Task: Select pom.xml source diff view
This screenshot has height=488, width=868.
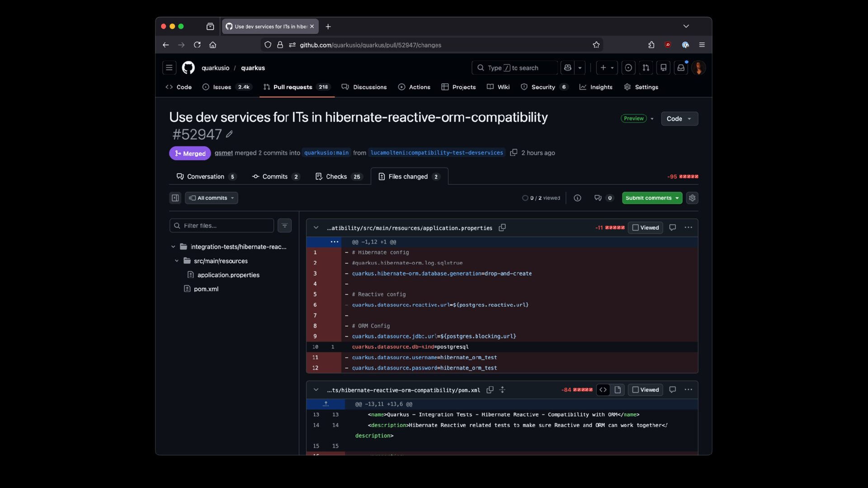Action: [x=603, y=390]
